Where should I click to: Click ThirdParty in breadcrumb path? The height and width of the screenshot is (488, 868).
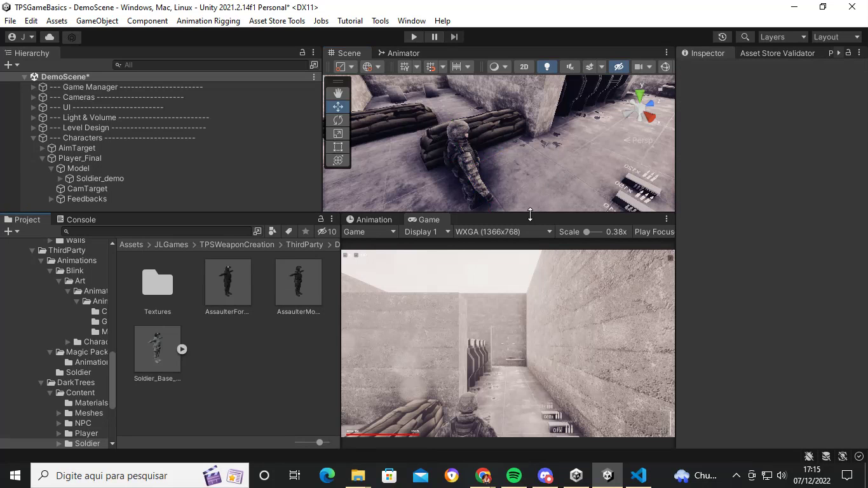pyautogui.click(x=304, y=245)
